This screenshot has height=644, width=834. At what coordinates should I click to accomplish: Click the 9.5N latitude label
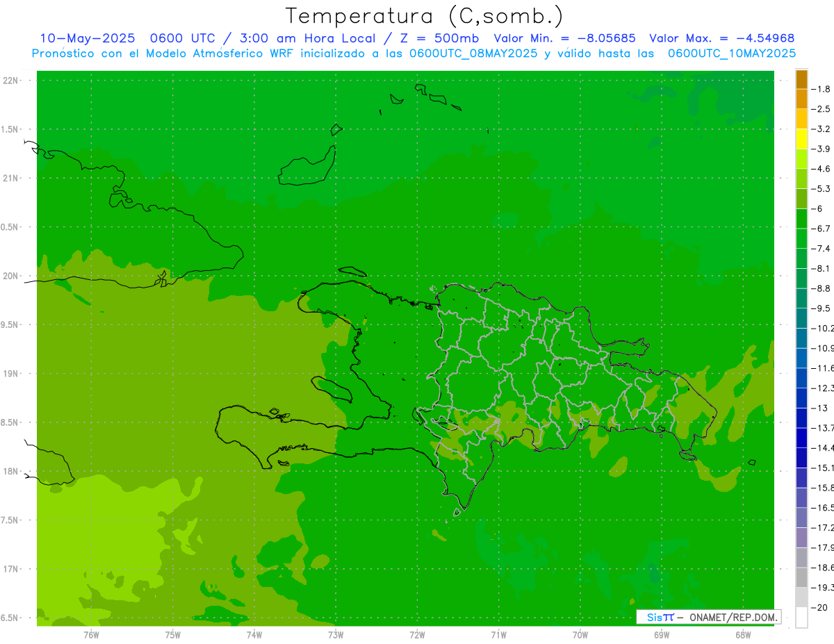coord(10,324)
